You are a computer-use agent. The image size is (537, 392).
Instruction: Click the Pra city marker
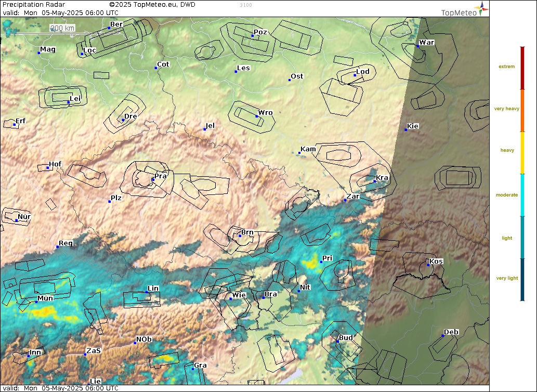click(x=153, y=180)
